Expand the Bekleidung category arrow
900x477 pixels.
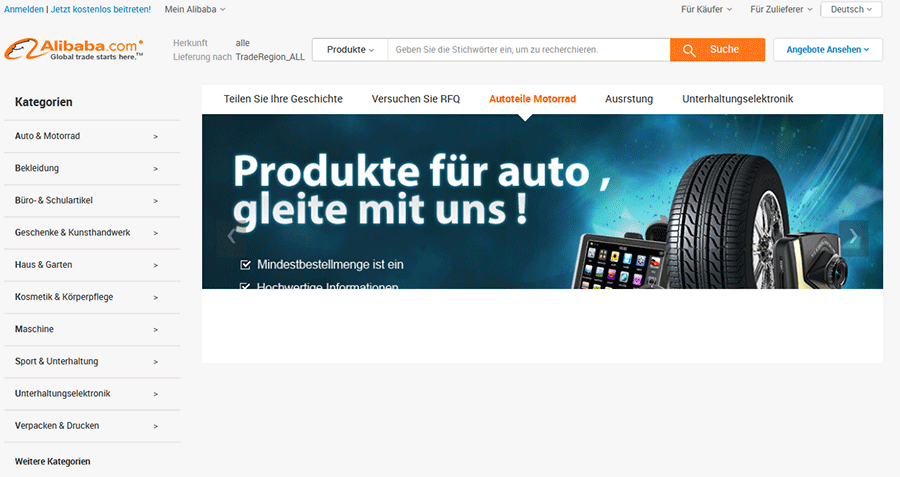156,169
